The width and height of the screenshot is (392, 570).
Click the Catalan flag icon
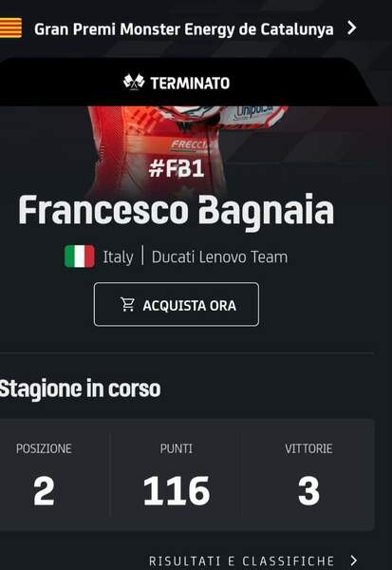coord(10,28)
